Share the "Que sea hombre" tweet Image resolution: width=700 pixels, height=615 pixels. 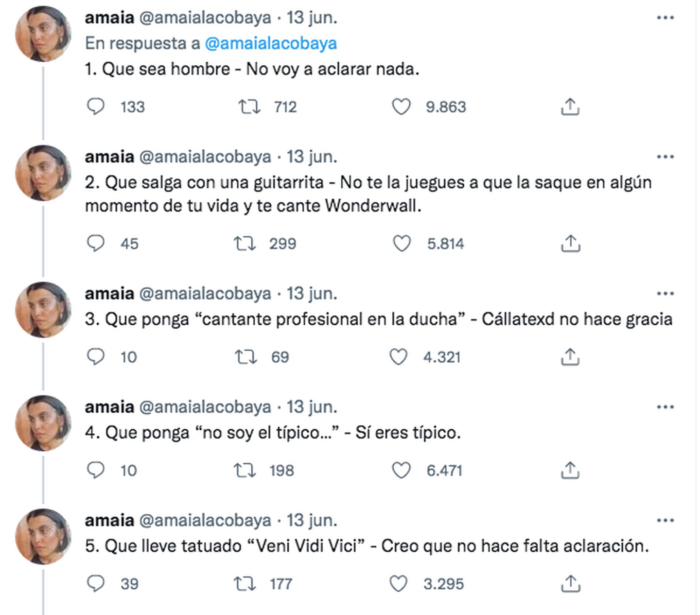[570, 106]
